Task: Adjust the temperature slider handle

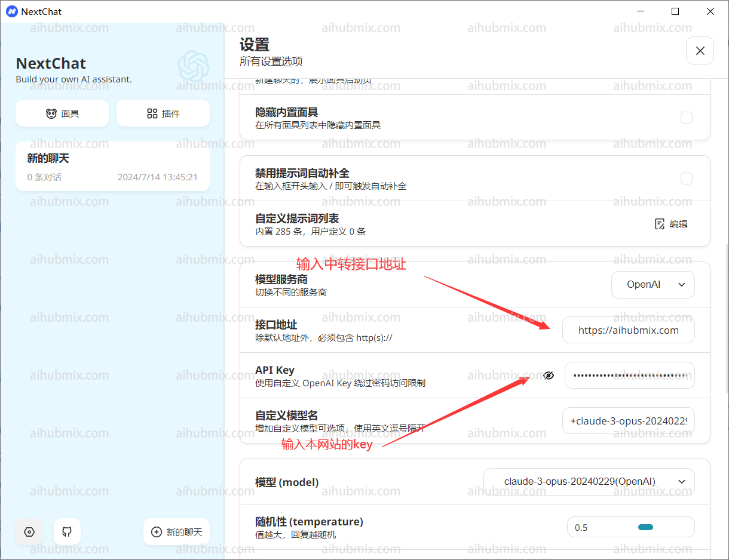Action: coord(645,527)
